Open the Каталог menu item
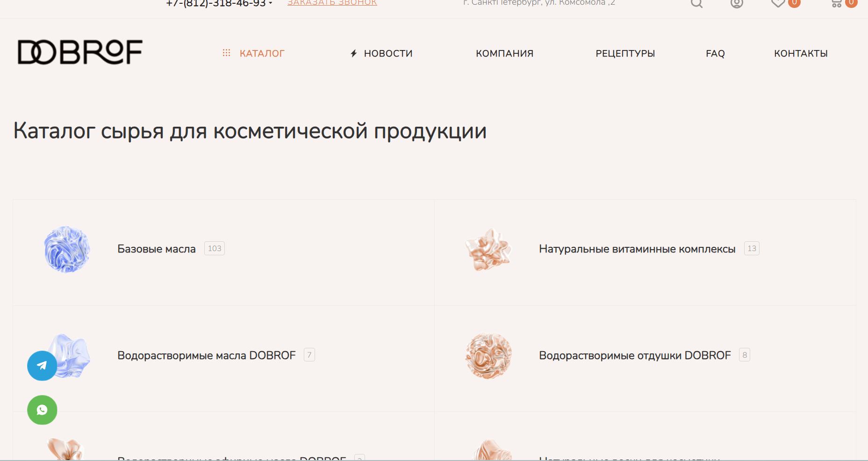This screenshot has height=461, width=868. coord(262,53)
